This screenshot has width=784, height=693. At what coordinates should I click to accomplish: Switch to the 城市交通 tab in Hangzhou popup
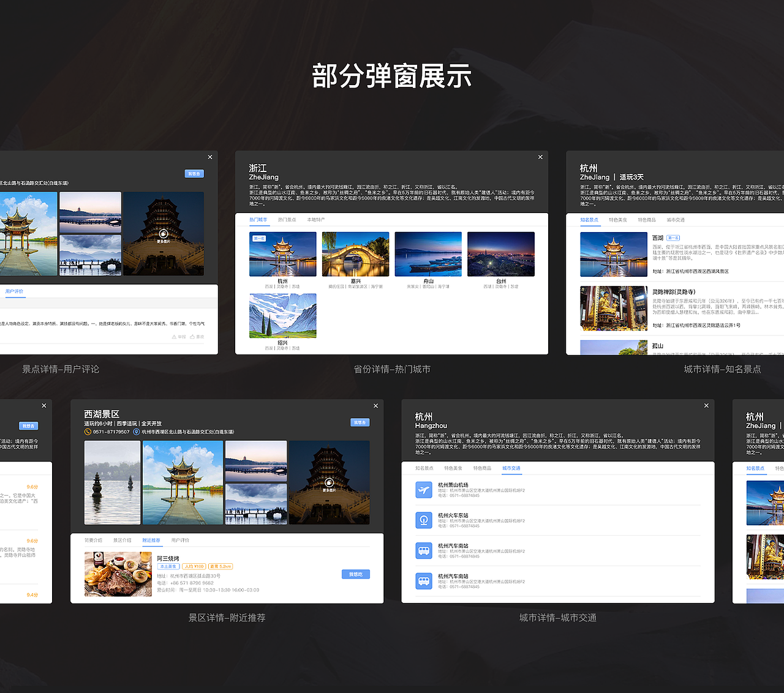(512, 468)
